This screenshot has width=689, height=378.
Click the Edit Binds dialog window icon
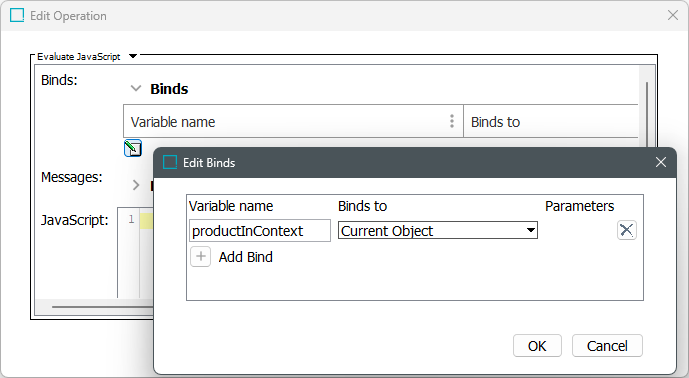click(x=170, y=163)
